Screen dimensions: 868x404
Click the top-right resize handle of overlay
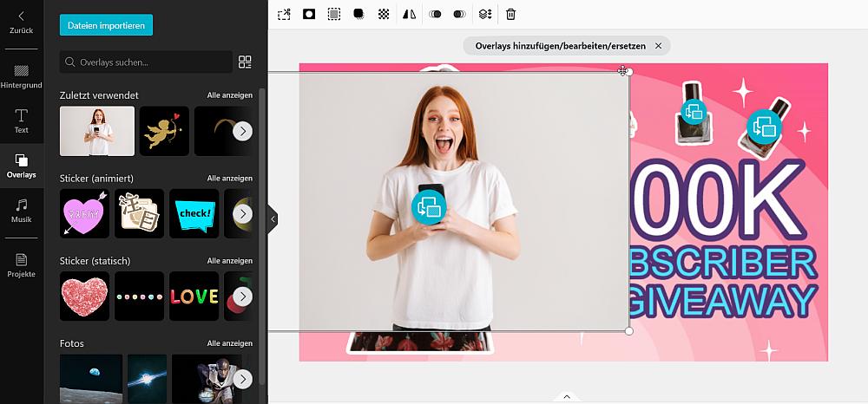628,72
